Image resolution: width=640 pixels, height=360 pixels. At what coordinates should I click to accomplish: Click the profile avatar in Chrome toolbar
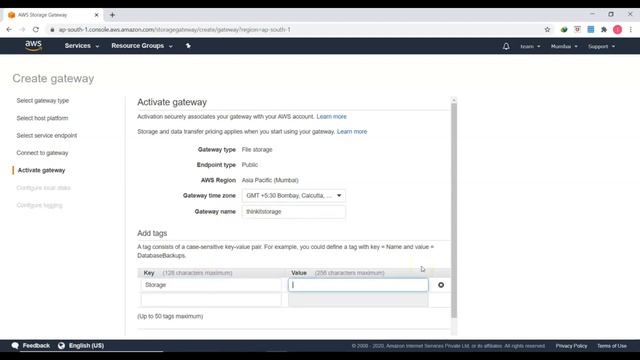(x=618, y=29)
